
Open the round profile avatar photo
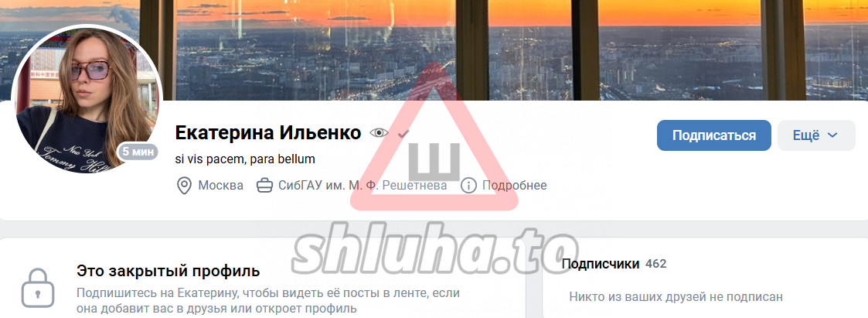(x=87, y=100)
